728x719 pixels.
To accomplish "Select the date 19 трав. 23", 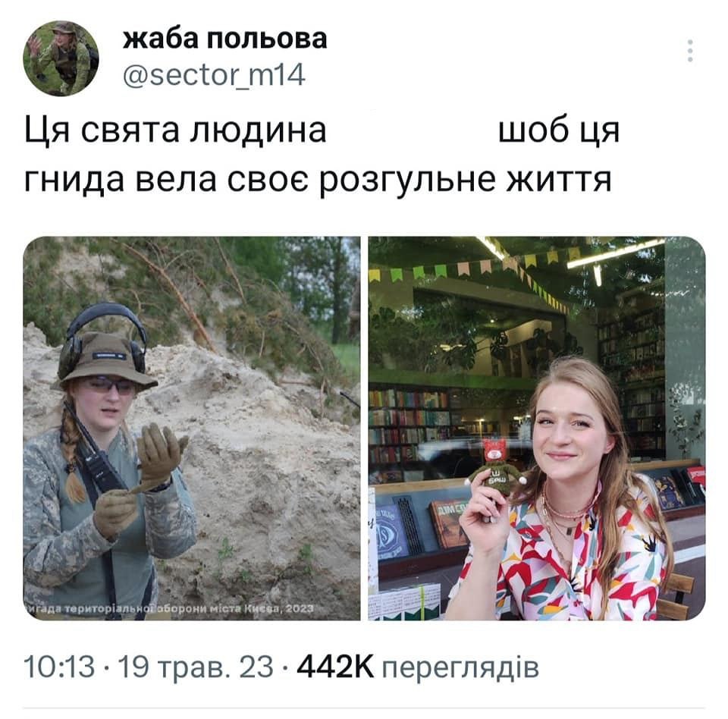I will click(196, 667).
